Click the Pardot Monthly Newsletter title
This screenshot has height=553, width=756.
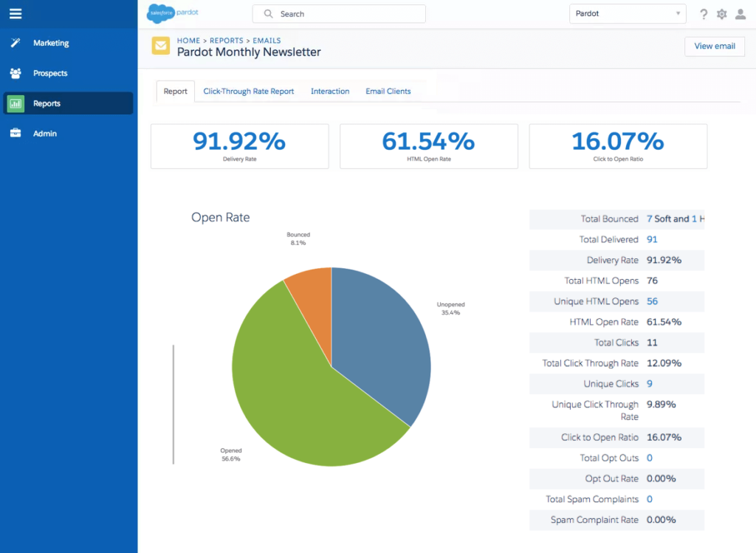249,52
